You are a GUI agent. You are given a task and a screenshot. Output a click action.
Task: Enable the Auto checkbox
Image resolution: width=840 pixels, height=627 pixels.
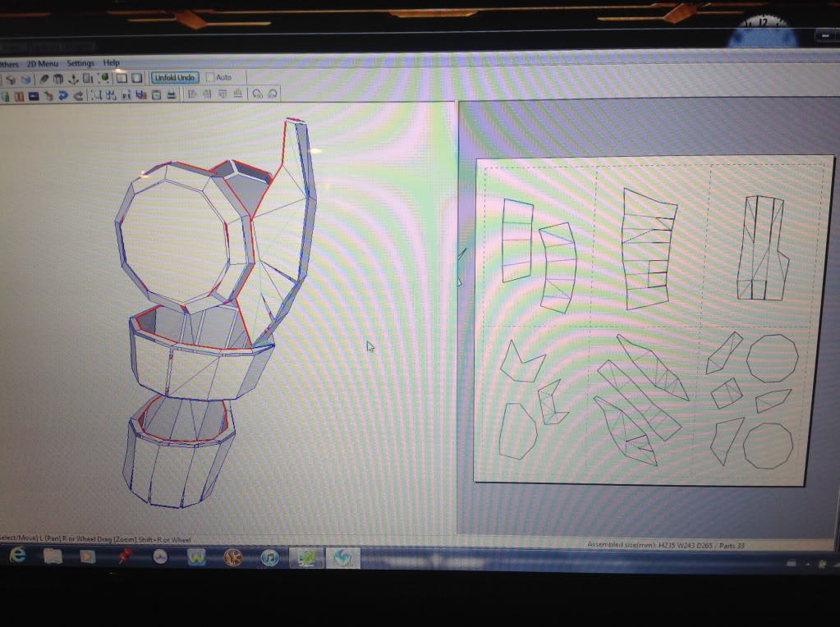point(210,77)
